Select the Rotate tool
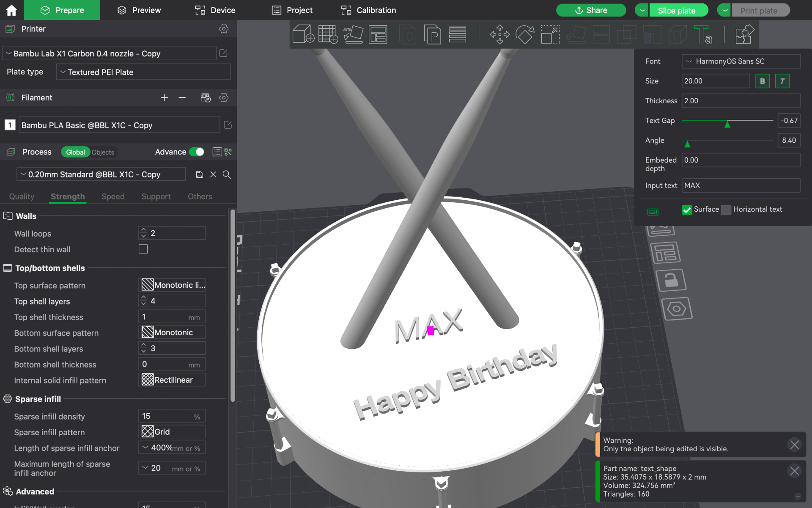Viewport: 812px width, 508px height. [525, 34]
